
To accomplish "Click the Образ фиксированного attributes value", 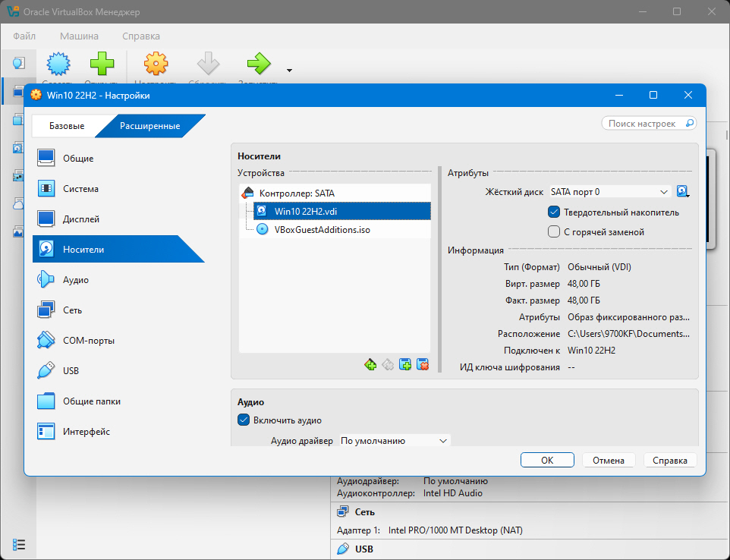I will pyautogui.click(x=628, y=317).
